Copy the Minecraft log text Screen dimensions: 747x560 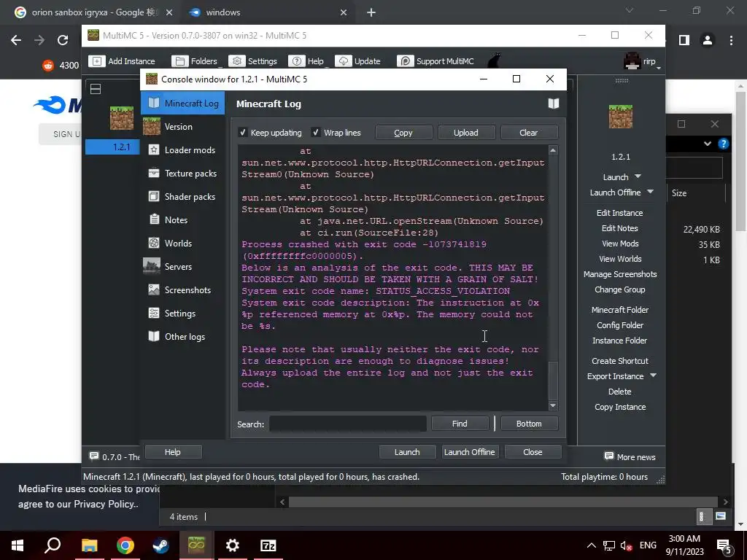pos(403,133)
